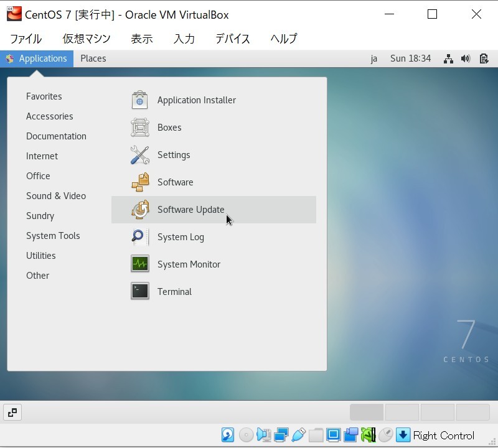This screenshot has width=498, height=448.
Task: Switch to the first workspace
Action: pyautogui.click(x=367, y=413)
